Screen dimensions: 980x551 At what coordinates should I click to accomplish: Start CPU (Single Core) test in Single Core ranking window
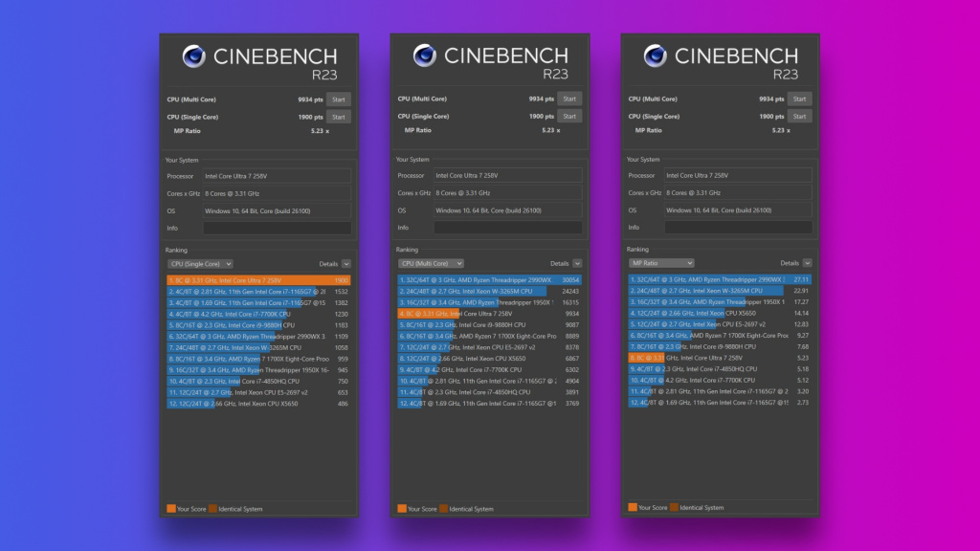point(338,117)
